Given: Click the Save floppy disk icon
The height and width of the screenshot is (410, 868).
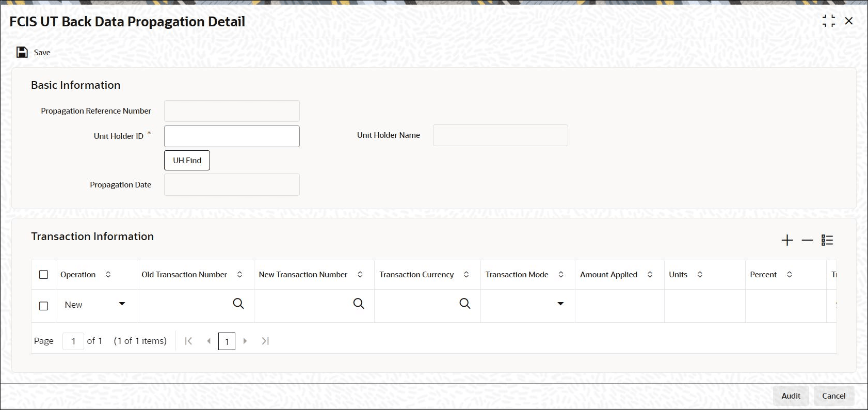Looking at the screenshot, I should click(22, 52).
